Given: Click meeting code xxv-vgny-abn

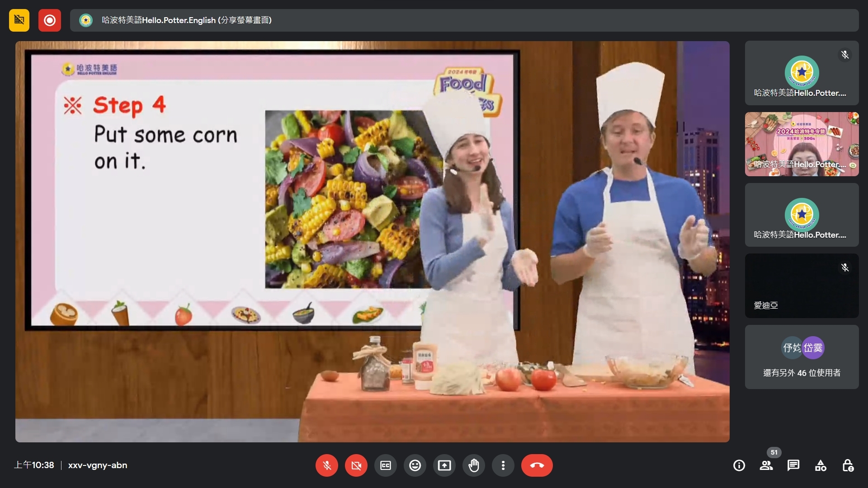Looking at the screenshot, I should pyautogui.click(x=98, y=465).
